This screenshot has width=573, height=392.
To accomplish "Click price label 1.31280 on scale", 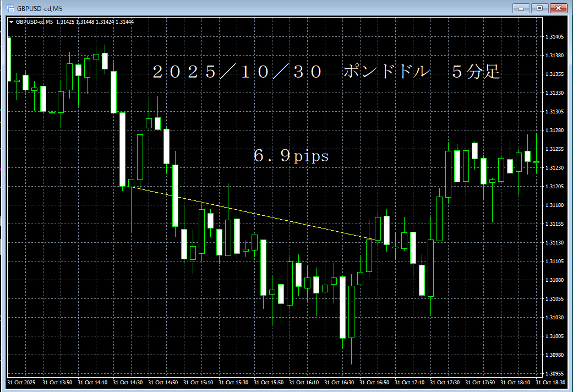I will point(554,130).
